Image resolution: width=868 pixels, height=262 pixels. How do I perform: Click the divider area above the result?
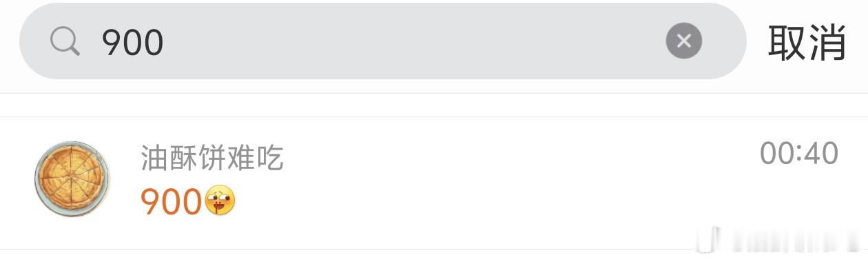tap(434, 105)
